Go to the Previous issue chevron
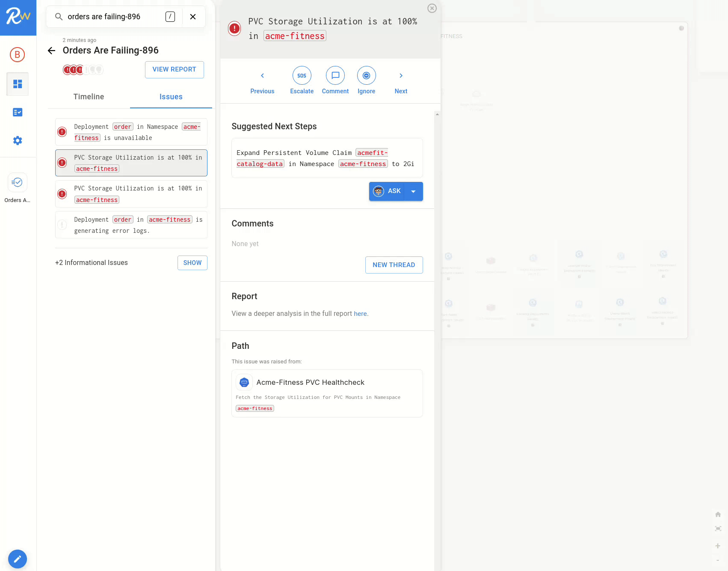This screenshot has width=728, height=571. (262, 76)
